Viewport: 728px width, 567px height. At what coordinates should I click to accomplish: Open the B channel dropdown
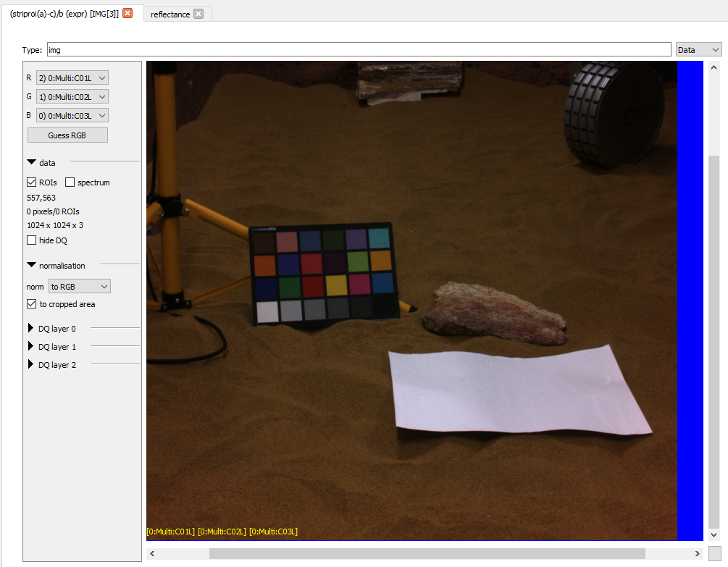click(x=72, y=116)
